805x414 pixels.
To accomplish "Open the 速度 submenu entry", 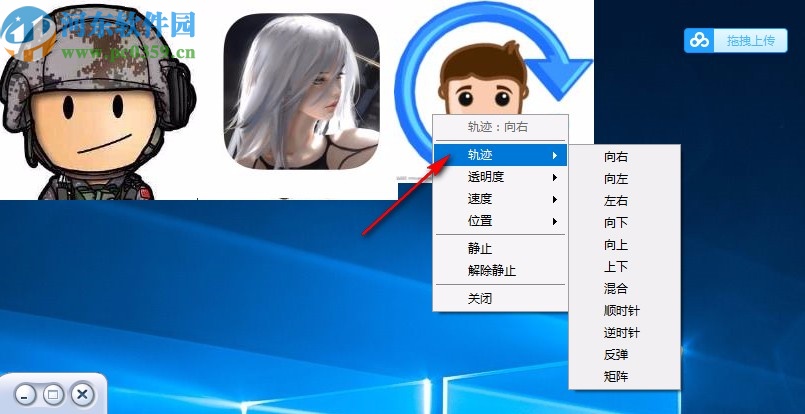I will coord(501,199).
